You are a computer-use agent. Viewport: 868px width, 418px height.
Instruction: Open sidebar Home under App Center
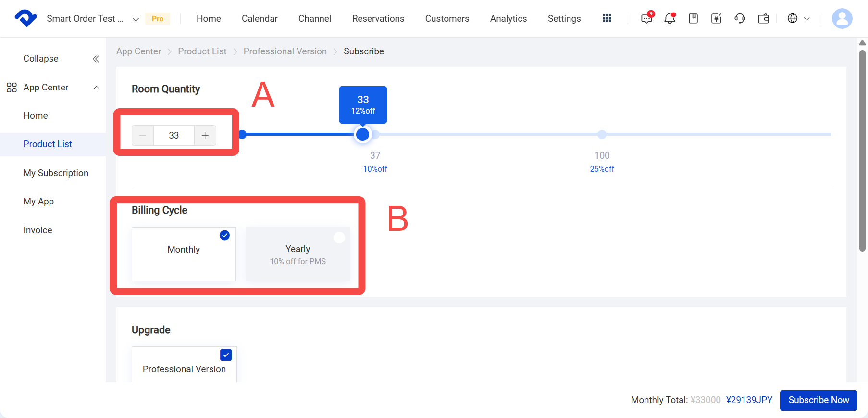[x=36, y=115]
